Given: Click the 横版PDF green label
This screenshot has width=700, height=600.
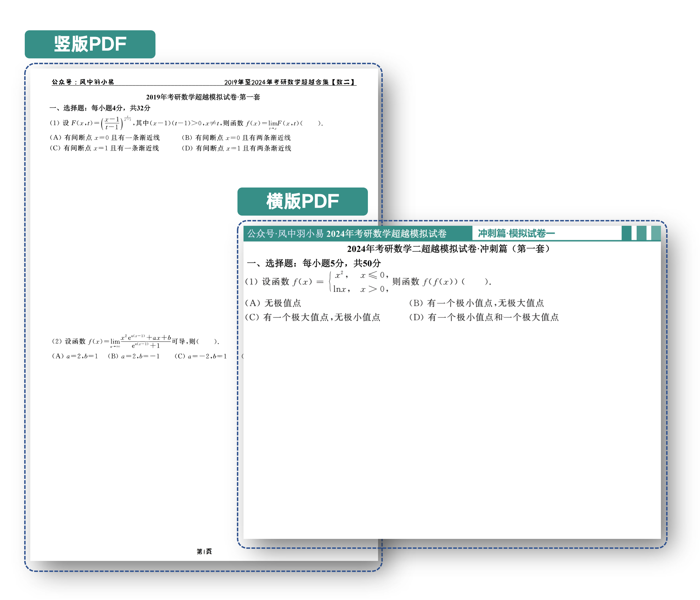Looking at the screenshot, I should [x=302, y=202].
